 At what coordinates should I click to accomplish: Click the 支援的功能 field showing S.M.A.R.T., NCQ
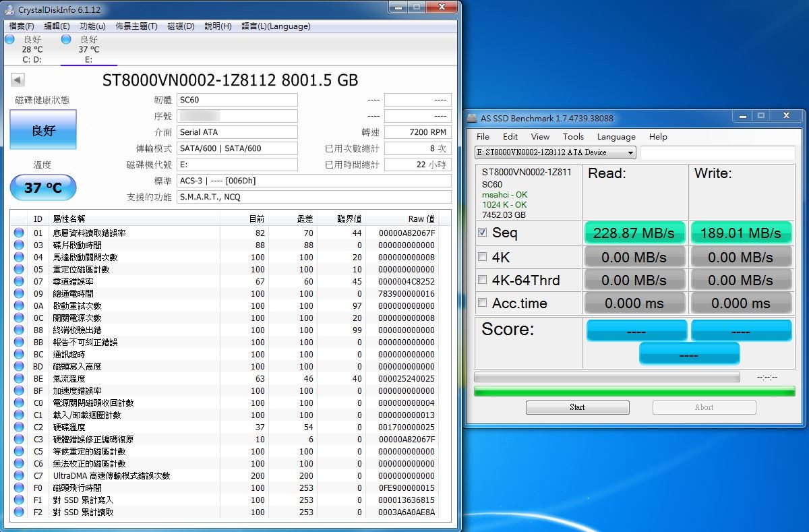(313, 197)
